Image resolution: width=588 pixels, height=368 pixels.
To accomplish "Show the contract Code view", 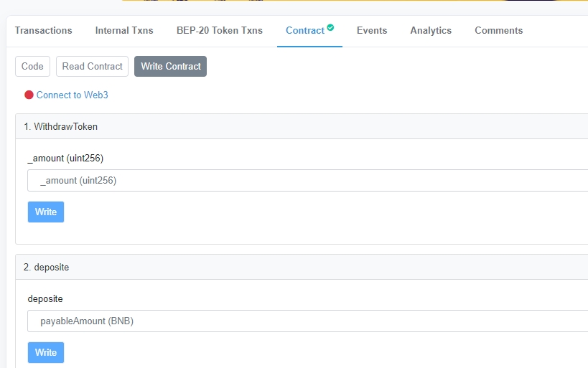I will (x=32, y=67).
